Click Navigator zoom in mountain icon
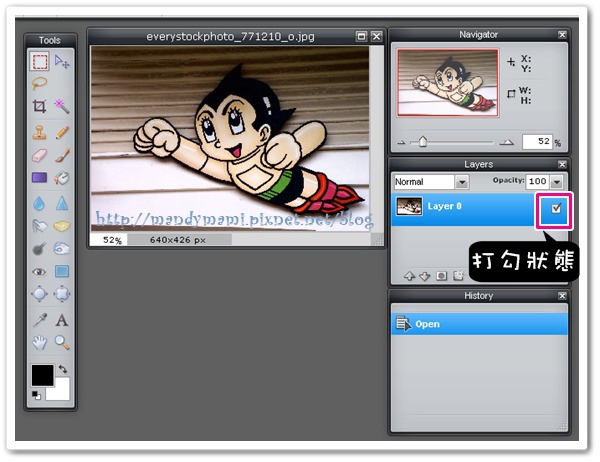The width and height of the screenshot is (600, 462). pos(507,142)
